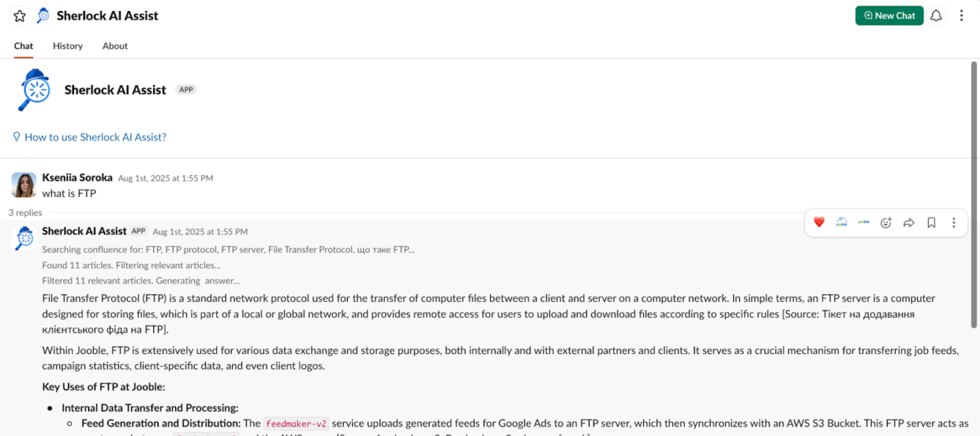Open Kseniia Soroka's profile name
This screenshot has height=436, width=980.
click(77, 177)
